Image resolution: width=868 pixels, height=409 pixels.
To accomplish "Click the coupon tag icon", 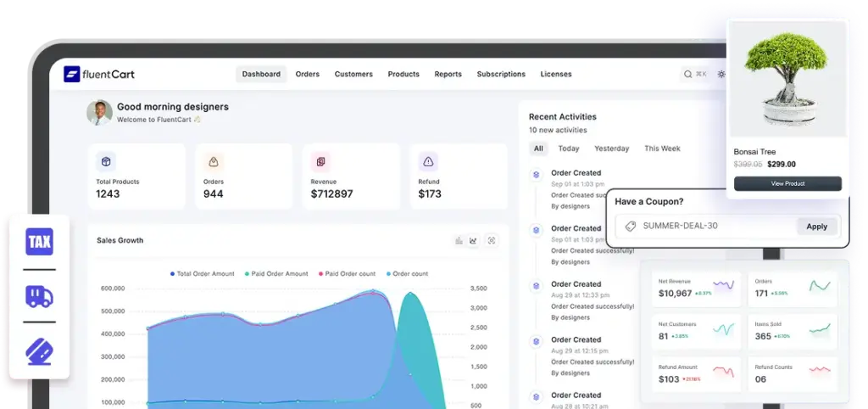I will click(630, 226).
